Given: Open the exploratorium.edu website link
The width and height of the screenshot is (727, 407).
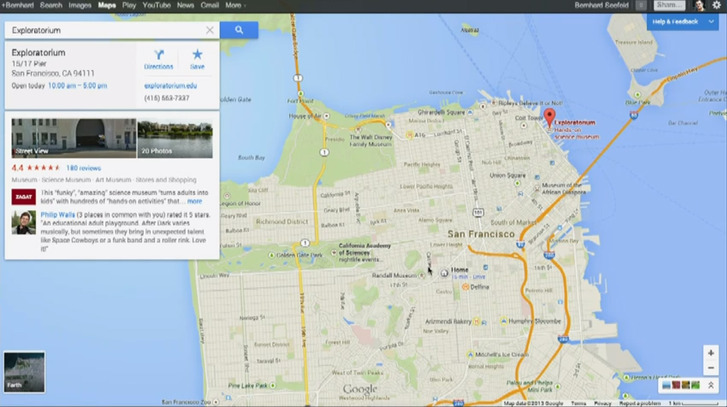Looking at the screenshot, I should [171, 86].
